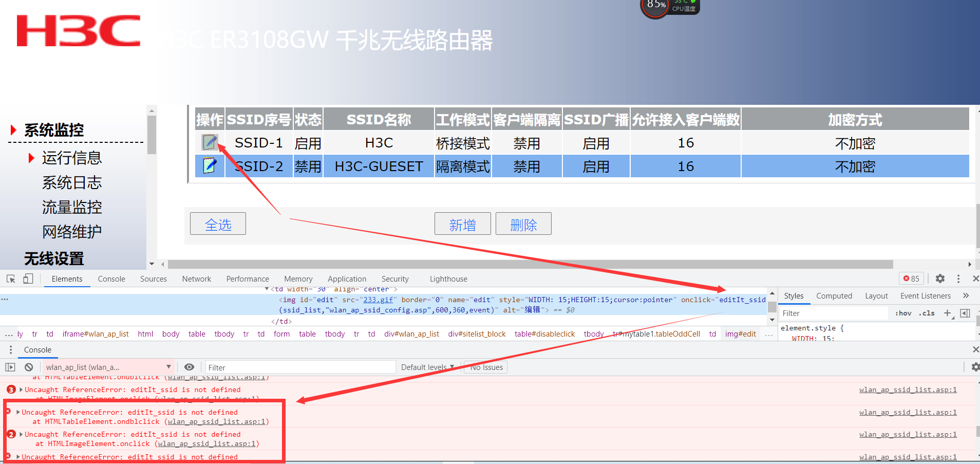
Task: Open the Default levels dropdown
Action: [x=427, y=367]
